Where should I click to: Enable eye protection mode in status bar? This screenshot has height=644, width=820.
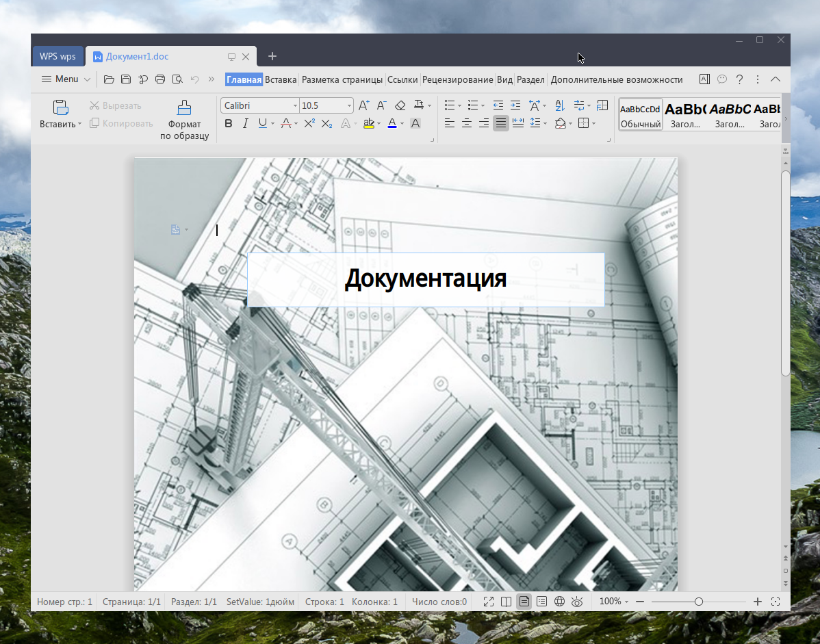point(577,602)
